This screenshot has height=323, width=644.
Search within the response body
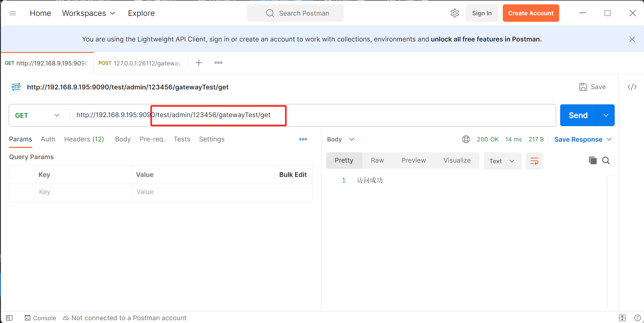tap(606, 160)
